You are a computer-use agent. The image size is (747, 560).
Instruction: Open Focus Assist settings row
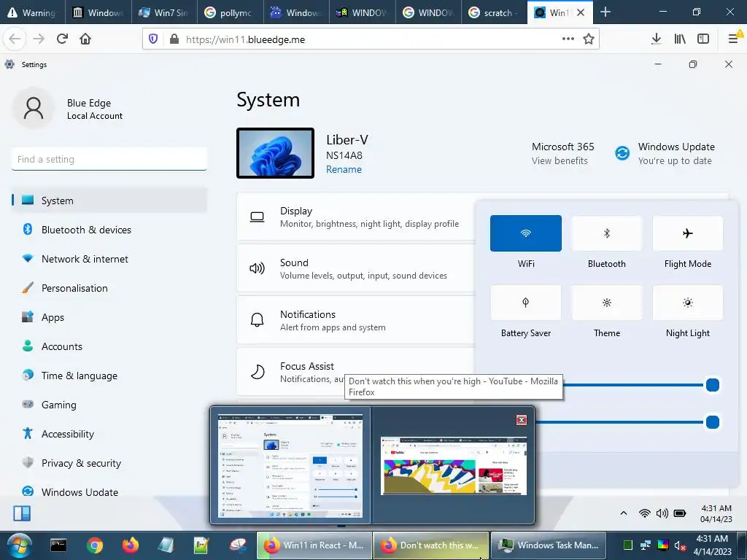click(356, 372)
